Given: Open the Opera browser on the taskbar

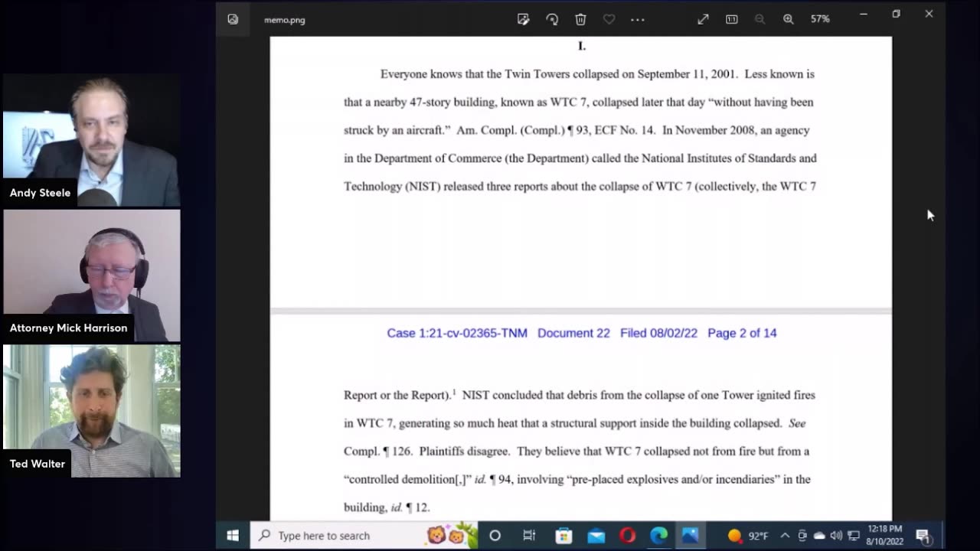Looking at the screenshot, I should tap(627, 536).
